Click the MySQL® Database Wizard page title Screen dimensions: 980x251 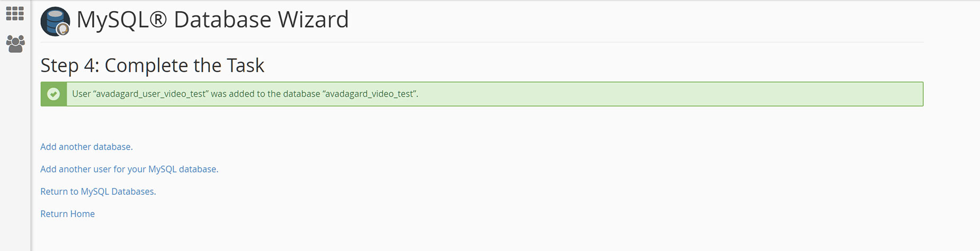coord(212,20)
